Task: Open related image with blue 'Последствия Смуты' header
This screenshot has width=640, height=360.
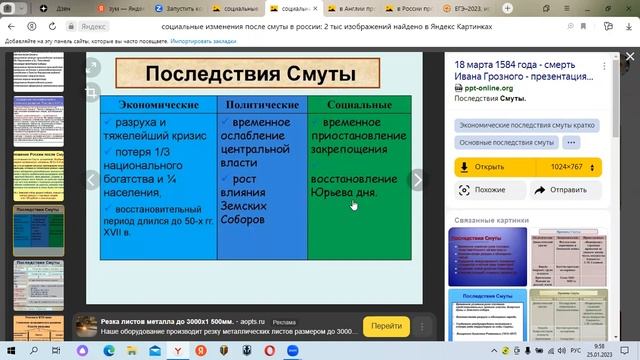Action: [488, 315]
